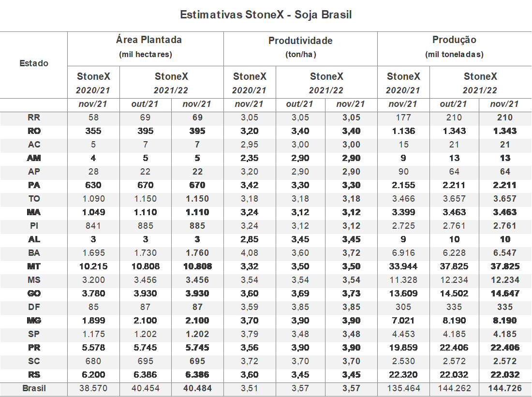Click Brasil production value 144.726
The image size is (532, 397).
[x=505, y=388]
